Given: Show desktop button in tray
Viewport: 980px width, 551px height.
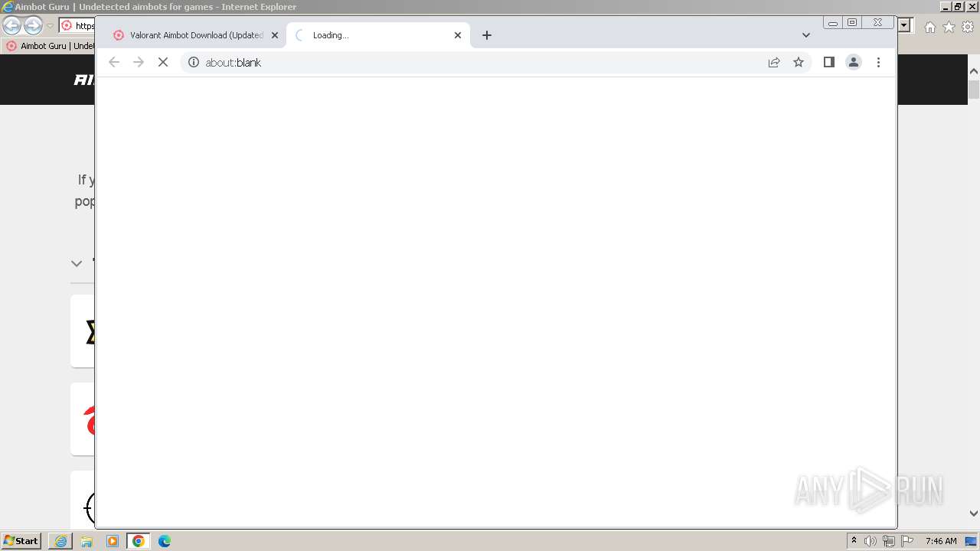Looking at the screenshot, I should (x=972, y=541).
